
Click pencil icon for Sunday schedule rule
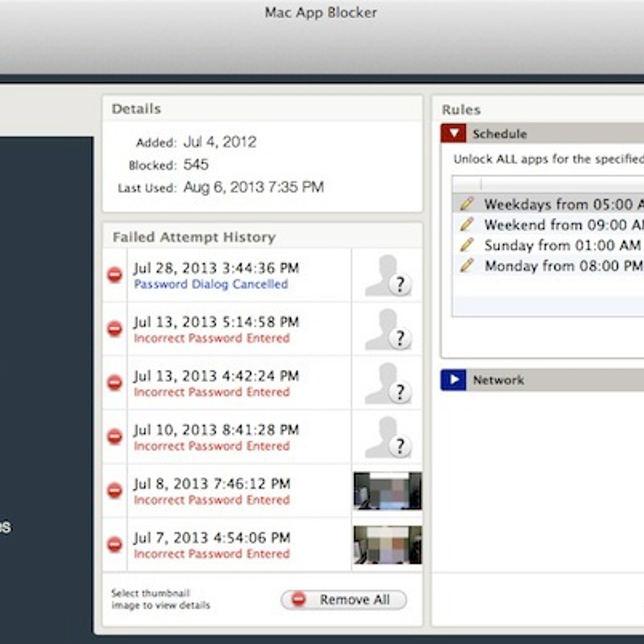pyautogui.click(x=467, y=245)
